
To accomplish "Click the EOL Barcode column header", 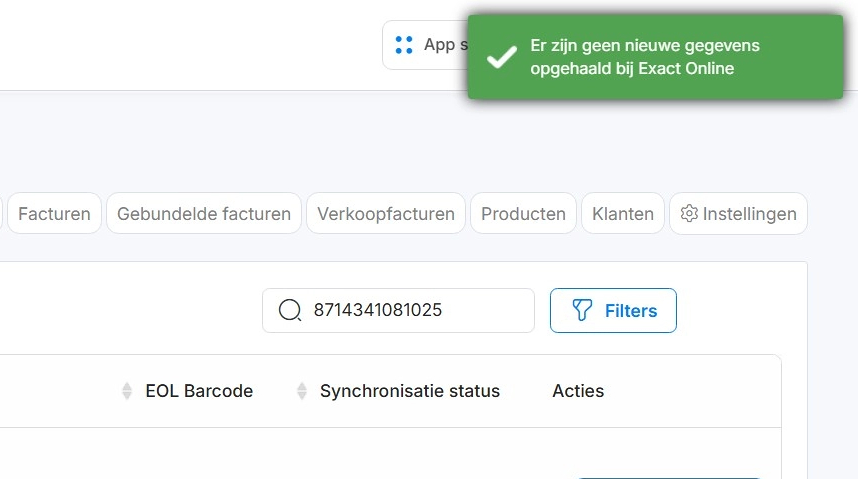I will pos(199,391).
